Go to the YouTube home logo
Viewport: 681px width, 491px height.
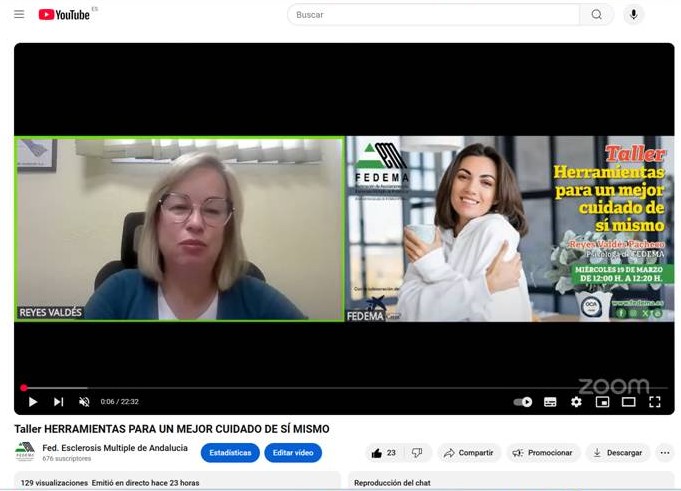(64, 14)
